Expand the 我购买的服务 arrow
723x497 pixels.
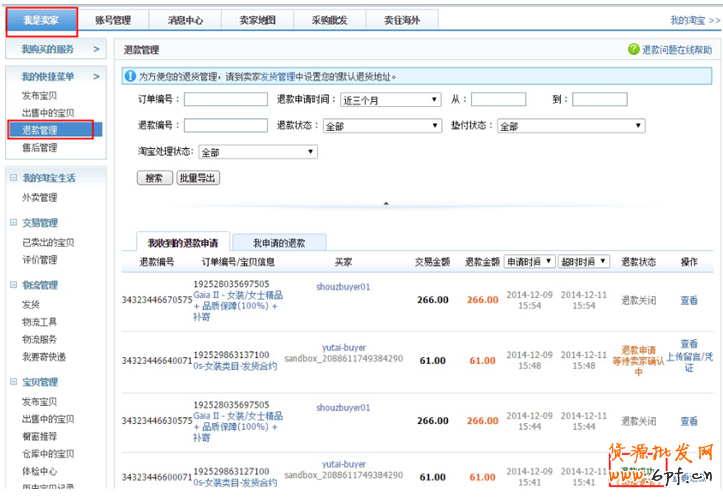(x=96, y=49)
